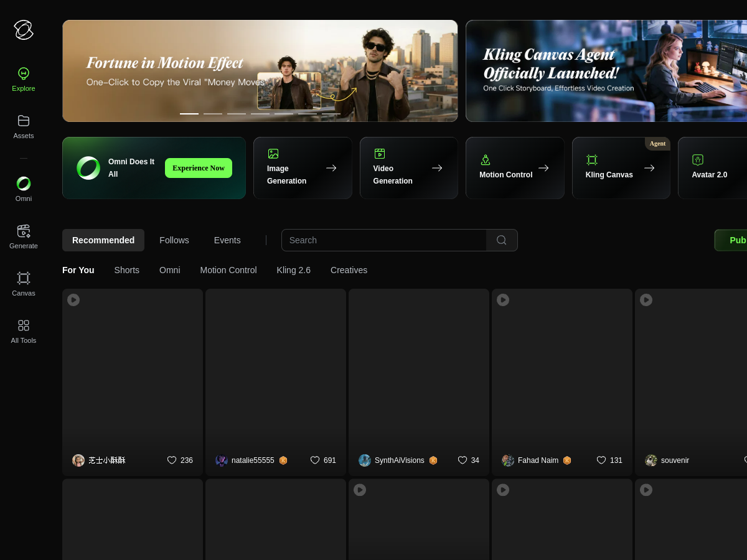The image size is (747, 560).
Task: Click the Kling logo in sidebar
Action: coord(24,30)
